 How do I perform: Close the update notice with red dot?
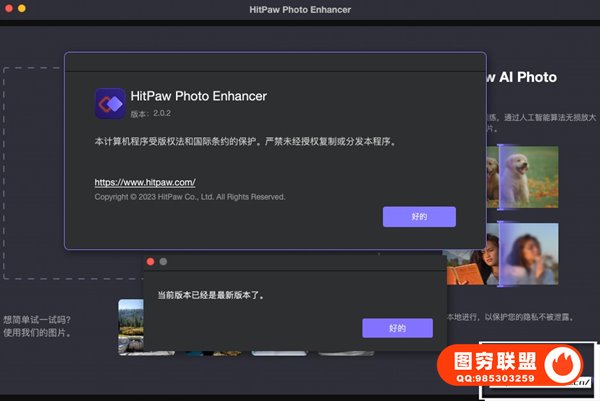150,261
